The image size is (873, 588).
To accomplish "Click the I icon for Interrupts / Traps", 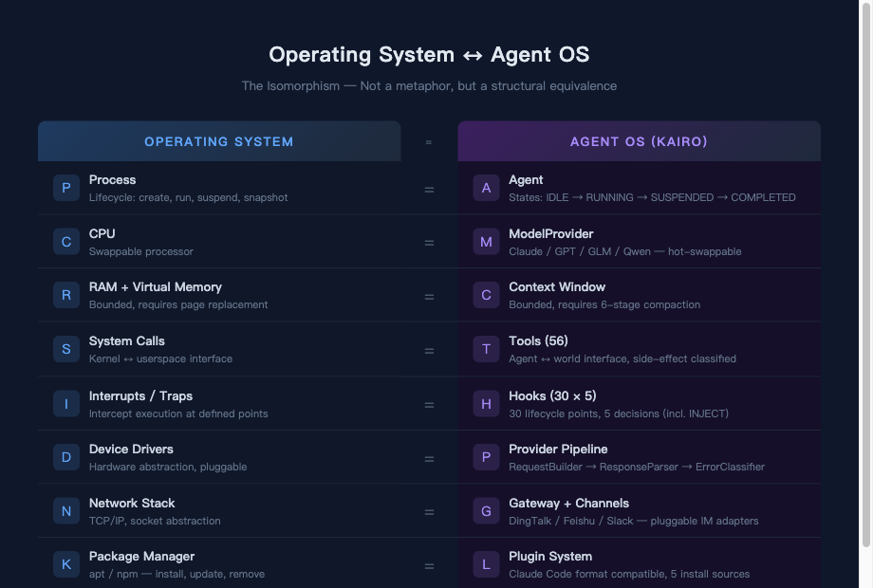I will [x=66, y=404].
